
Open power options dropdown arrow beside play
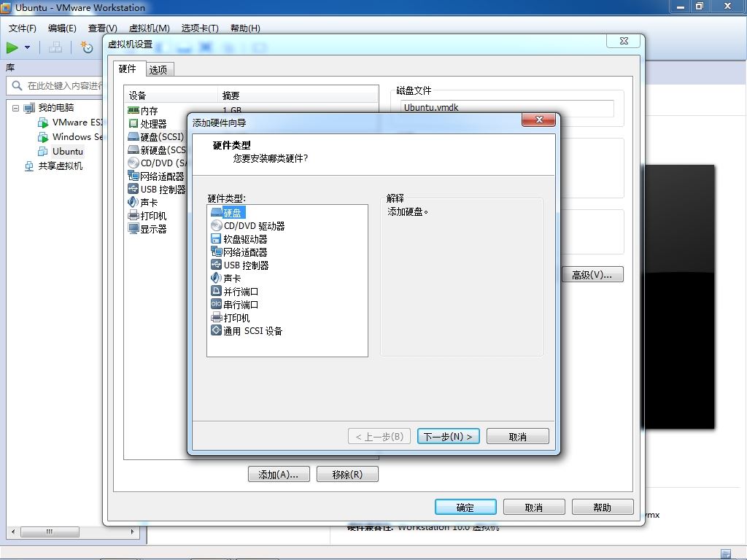[x=27, y=47]
